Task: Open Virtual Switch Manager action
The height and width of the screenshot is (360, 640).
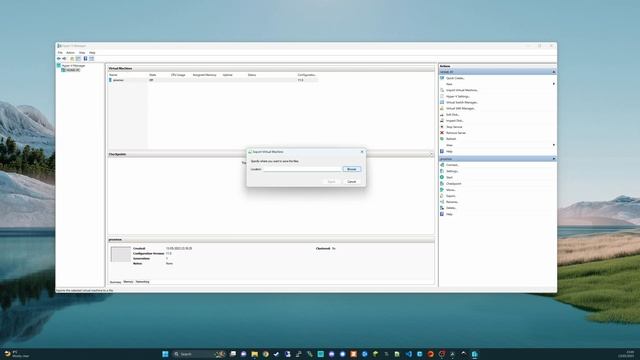Action: (462, 102)
